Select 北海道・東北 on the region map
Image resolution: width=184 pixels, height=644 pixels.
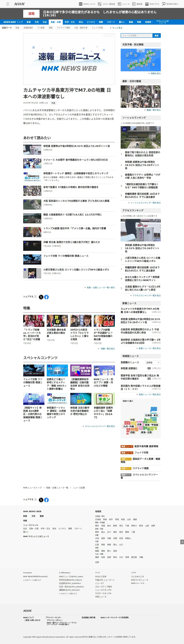tap(151, 415)
